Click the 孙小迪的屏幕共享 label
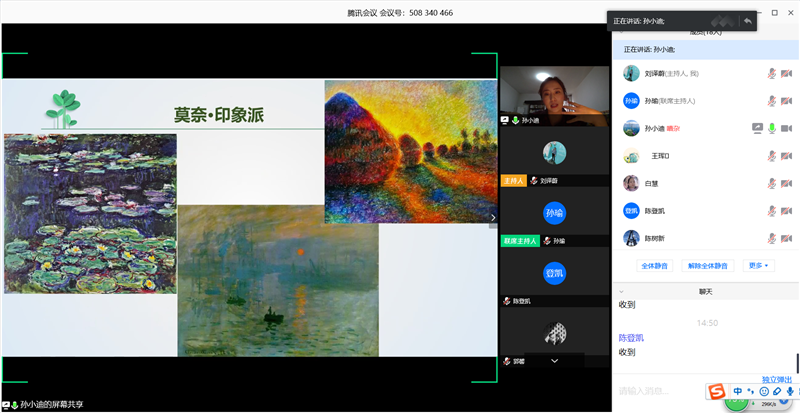 coord(52,404)
